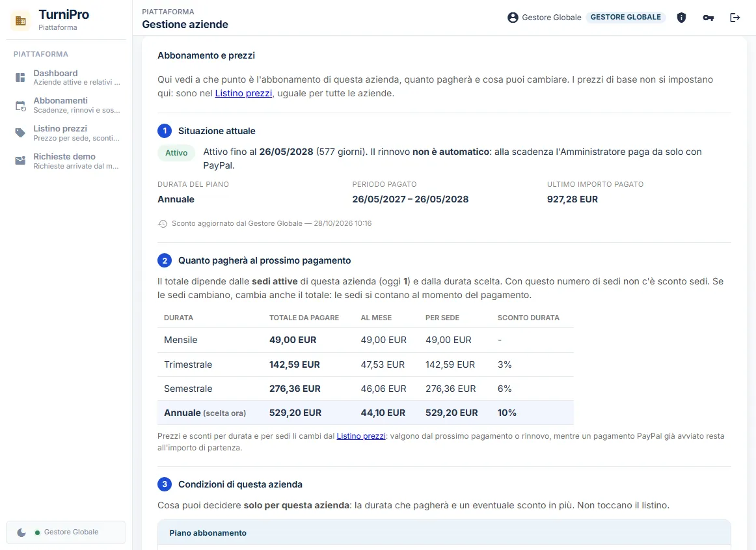Click the GESTORE GLOBALE role badge in header

(x=626, y=18)
